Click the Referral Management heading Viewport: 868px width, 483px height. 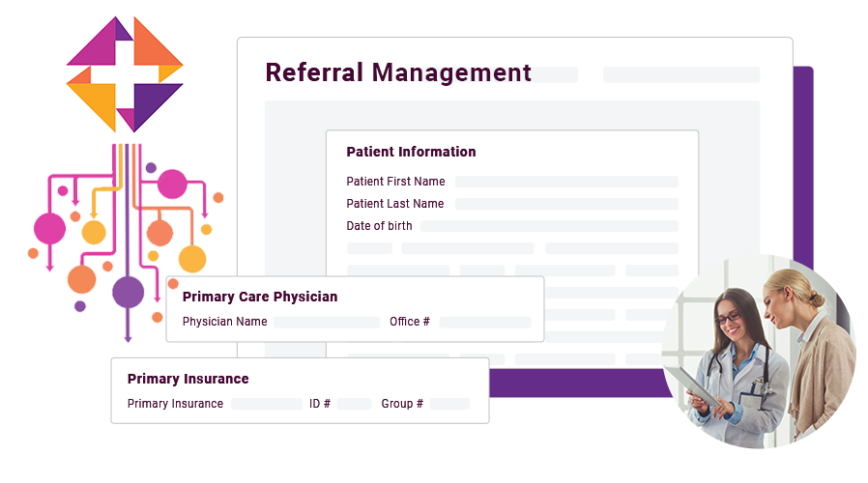point(398,72)
